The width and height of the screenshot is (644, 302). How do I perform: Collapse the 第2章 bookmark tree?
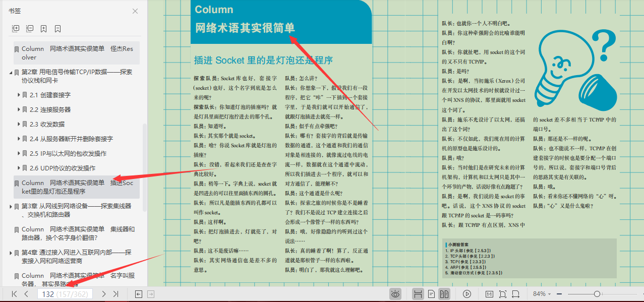pyautogui.click(x=10, y=73)
